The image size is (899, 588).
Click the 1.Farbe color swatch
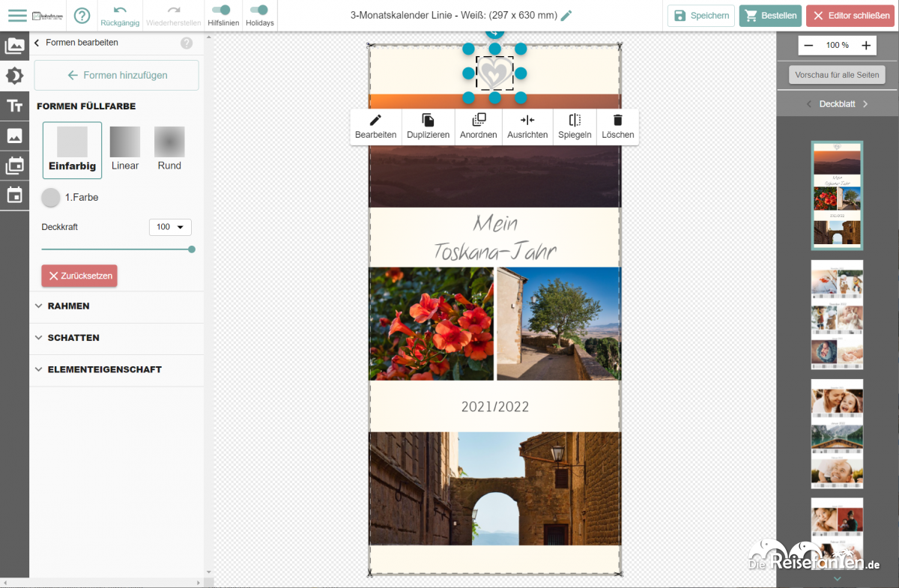pos(51,198)
